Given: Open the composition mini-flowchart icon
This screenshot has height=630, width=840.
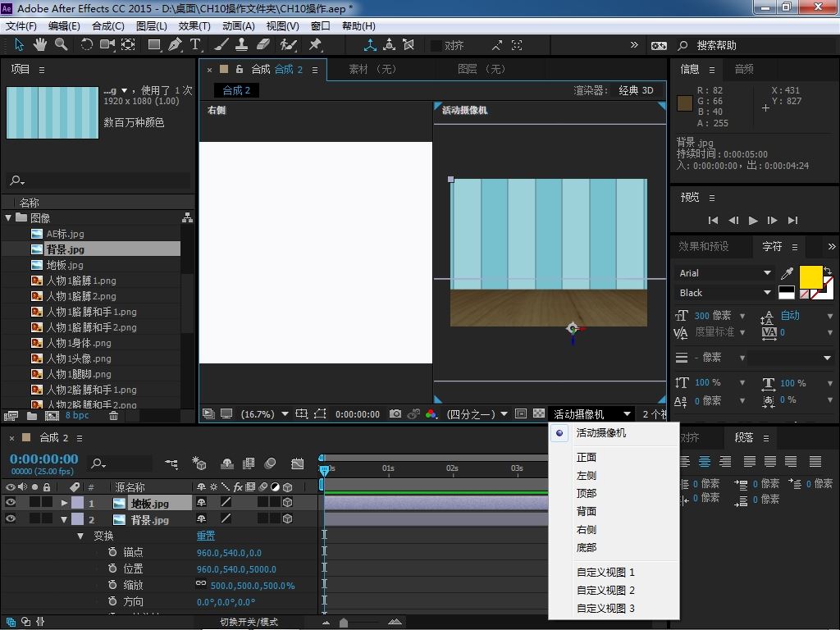Looking at the screenshot, I should (171, 463).
